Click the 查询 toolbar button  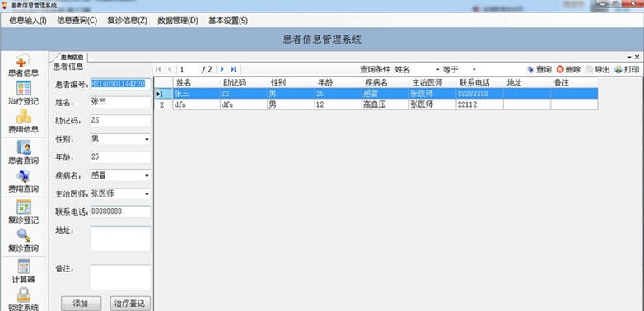[x=539, y=70]
